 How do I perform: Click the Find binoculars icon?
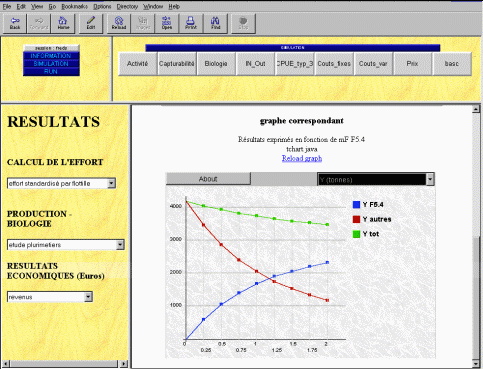(215, 23)
